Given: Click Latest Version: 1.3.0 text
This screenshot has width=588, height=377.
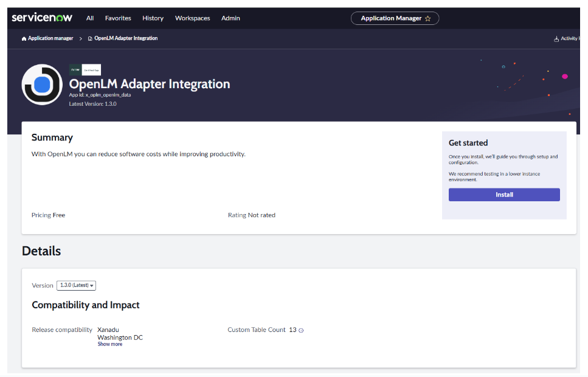Looking at the screenshot, I should [92, 104].
